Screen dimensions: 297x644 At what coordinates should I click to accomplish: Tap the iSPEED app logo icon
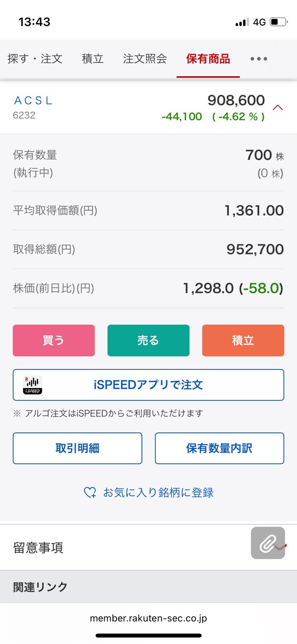(33, 385)
